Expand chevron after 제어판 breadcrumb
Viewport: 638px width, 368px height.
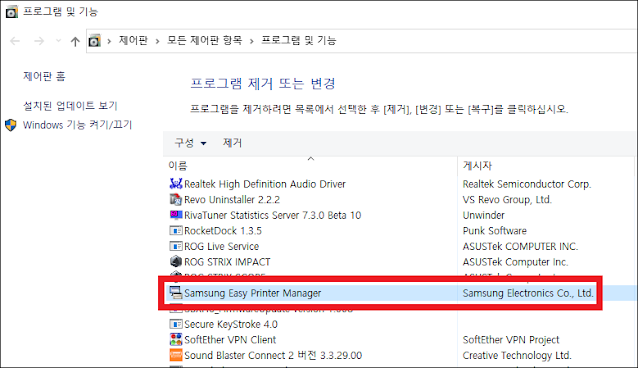coord(157,41)
